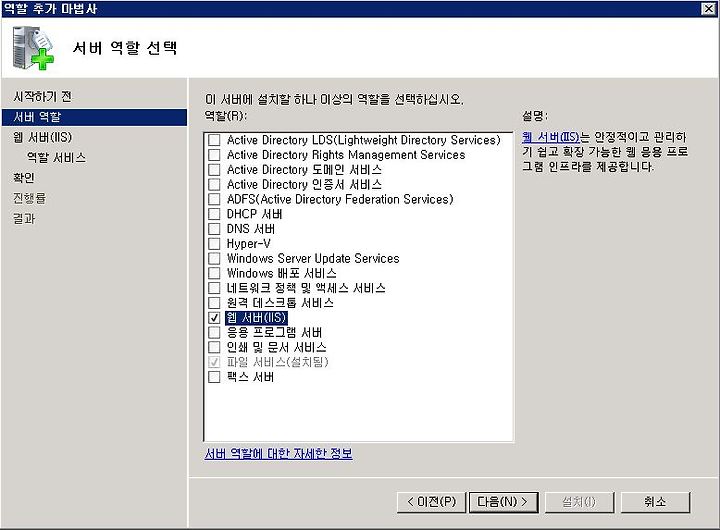Enable the Active Directory 도메인 서비스 checkbox
Viewport: 720px width, 530px height.
point(214,169)
